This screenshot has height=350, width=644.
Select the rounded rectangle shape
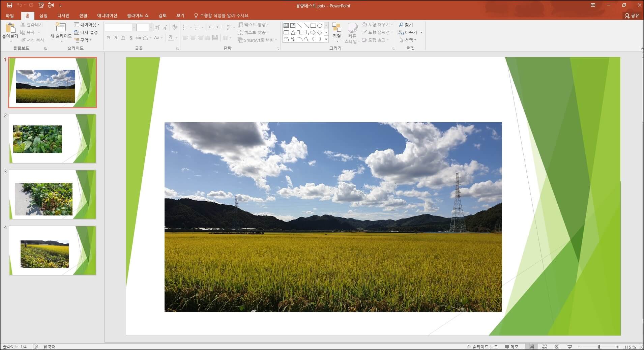coord(286,32)
